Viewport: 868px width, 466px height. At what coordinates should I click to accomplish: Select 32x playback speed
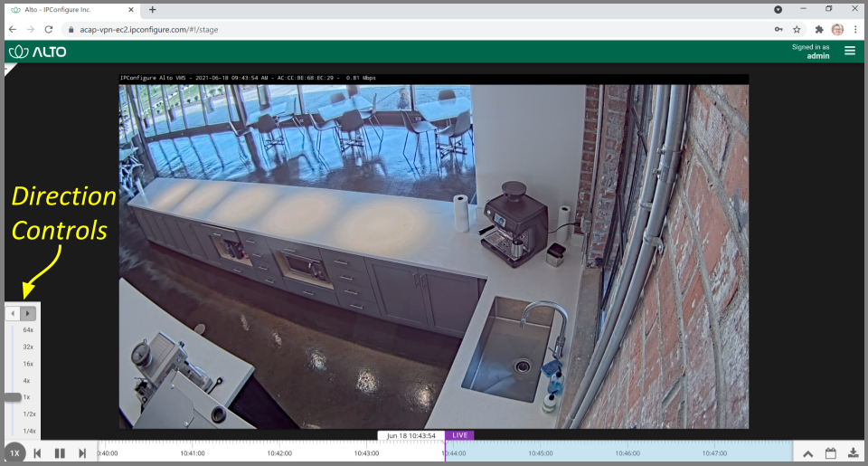coord(28,347)
